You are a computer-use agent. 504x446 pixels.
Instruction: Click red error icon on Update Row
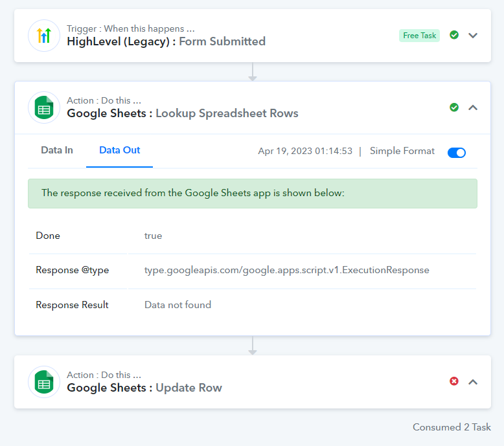tap(454, 381)
